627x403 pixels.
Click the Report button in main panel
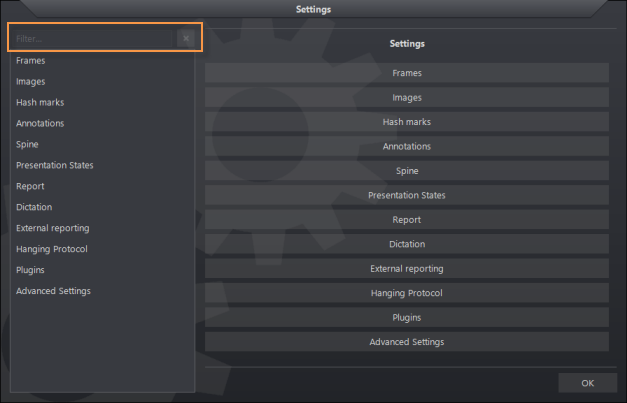406,220
